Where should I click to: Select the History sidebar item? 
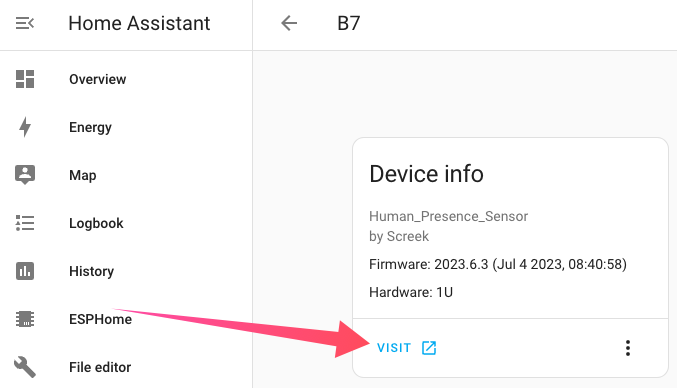pos(91,271)
